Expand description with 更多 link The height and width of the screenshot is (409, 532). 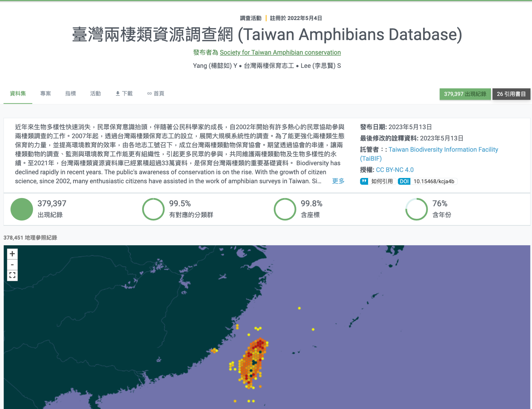[338, 181]
